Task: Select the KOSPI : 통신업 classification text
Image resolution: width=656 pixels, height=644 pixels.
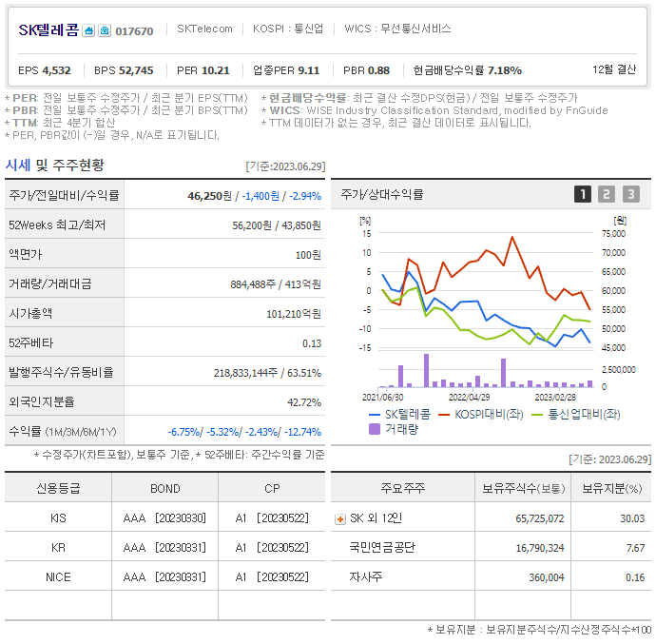Action: pyautogui.click(x=288, y=29)
